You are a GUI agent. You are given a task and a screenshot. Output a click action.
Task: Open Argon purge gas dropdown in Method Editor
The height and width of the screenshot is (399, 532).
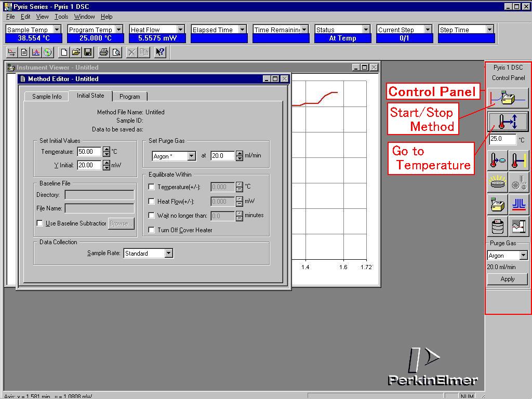coord(192,156)
